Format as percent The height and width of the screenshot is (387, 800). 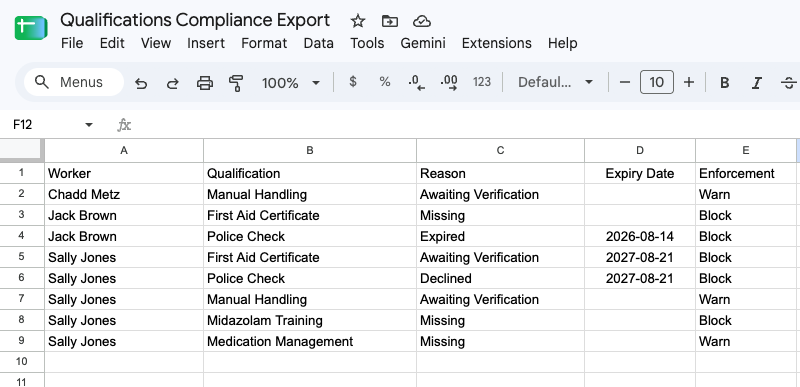pyautogui.click(x=385, y=82)
